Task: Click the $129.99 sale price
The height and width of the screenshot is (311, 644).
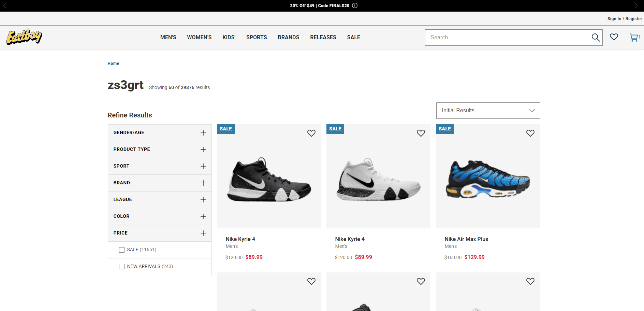Action: (474, 257)
